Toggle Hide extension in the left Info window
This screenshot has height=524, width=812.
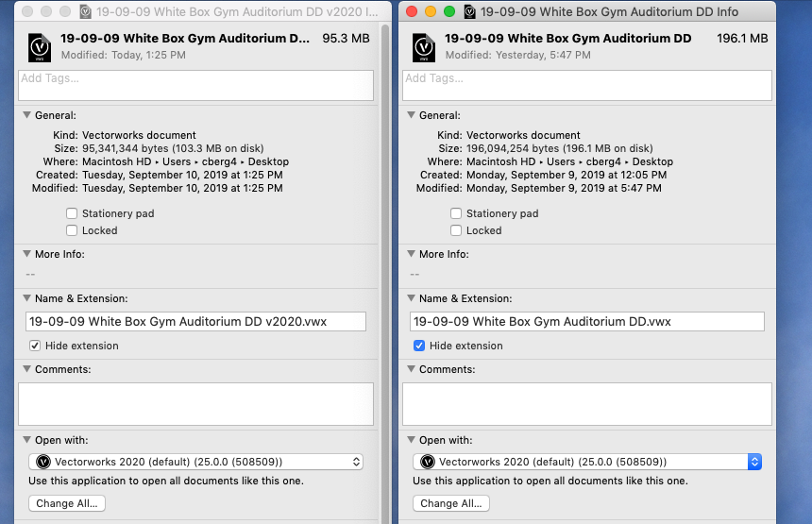click(35, 346)
